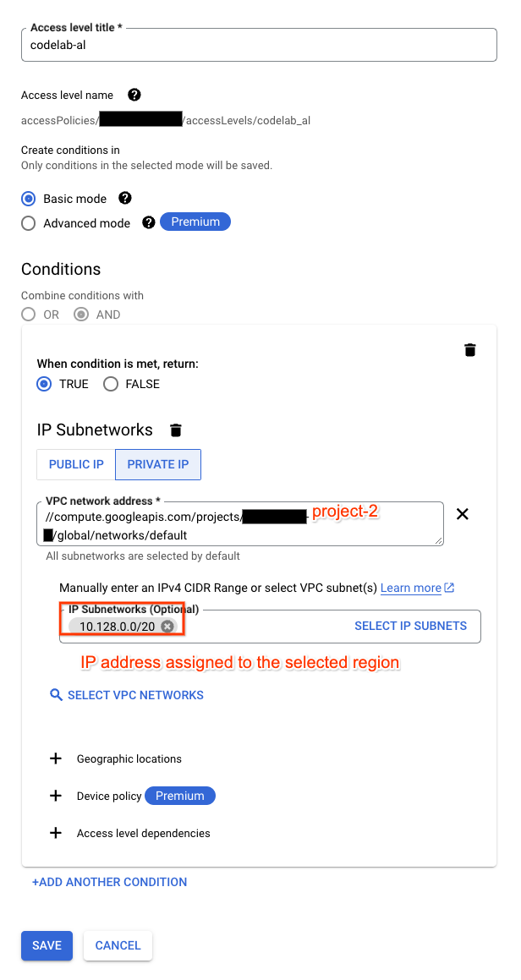This screenshot has width=521, height=980.
Task: Click the Premium badge next to Advanced mode
Action: (x=195, y=222)
